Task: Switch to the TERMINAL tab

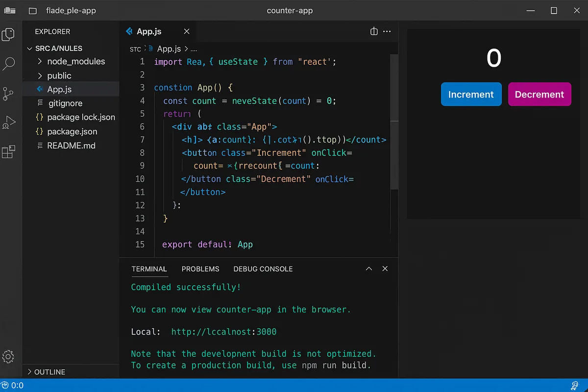Action: [x=149, y=269]
